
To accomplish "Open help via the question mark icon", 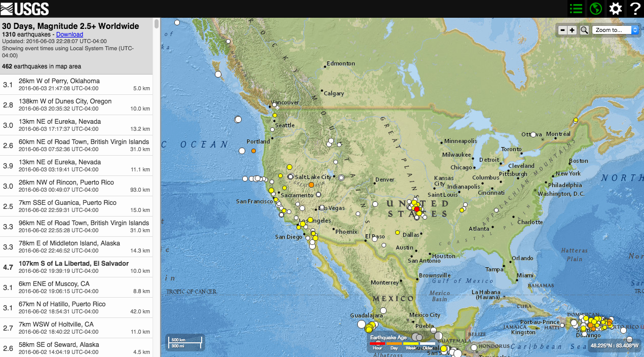I will (x=635, y=9).
